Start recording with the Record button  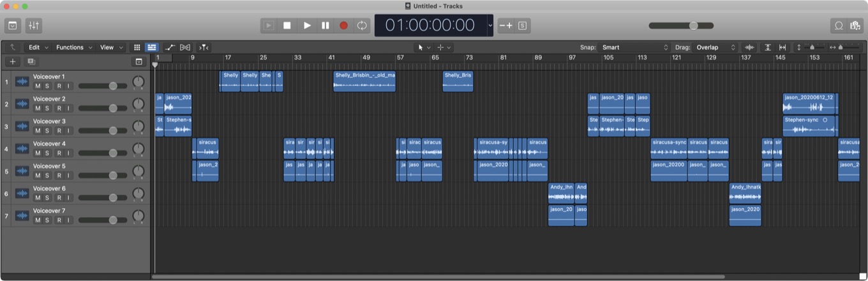point(343,26)
